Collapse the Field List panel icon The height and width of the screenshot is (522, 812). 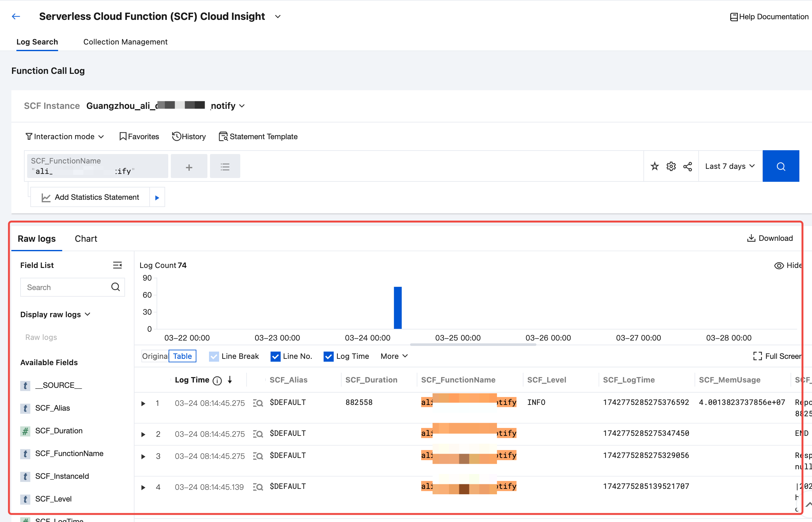(x=117, y=265)
